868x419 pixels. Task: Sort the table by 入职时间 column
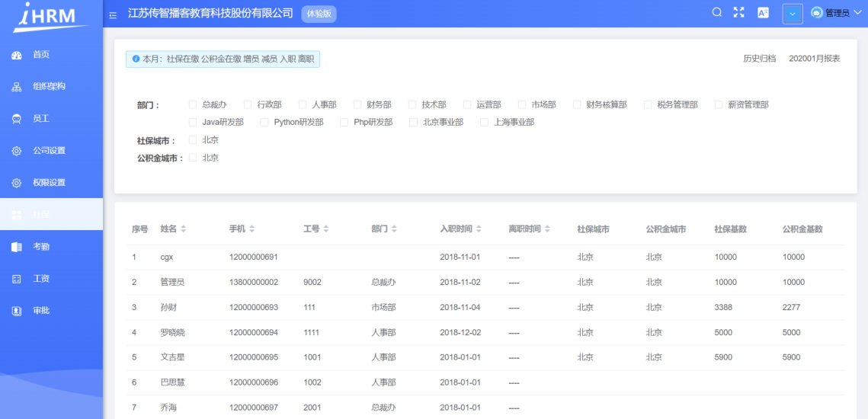coord(479,229)
